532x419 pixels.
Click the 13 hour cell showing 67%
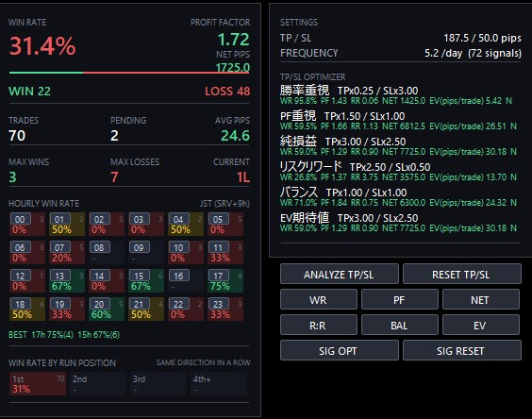(x=67, y=280)
